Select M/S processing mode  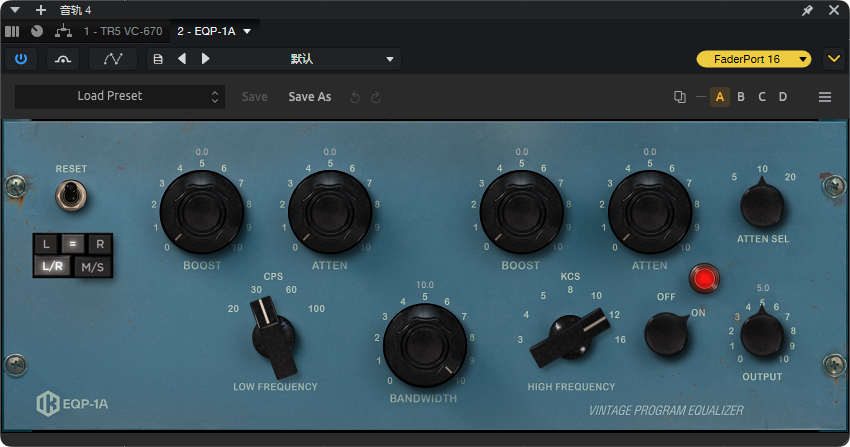tap(92, 267)
